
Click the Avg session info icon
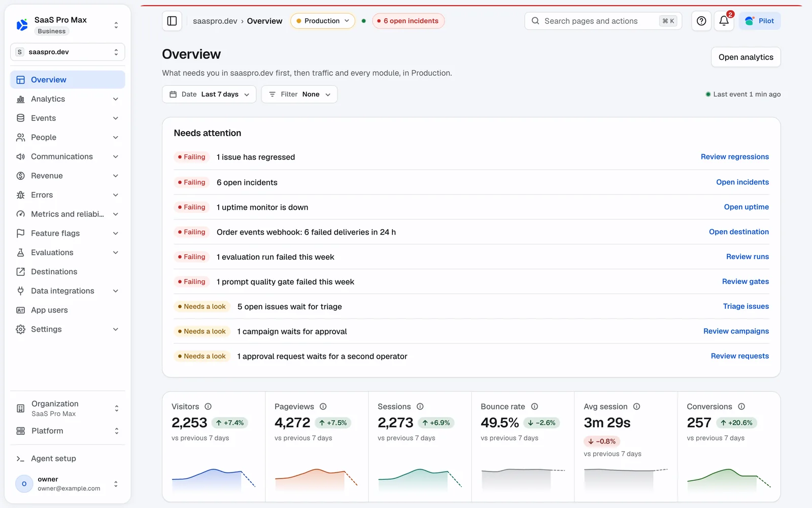(x=637, y=406)
